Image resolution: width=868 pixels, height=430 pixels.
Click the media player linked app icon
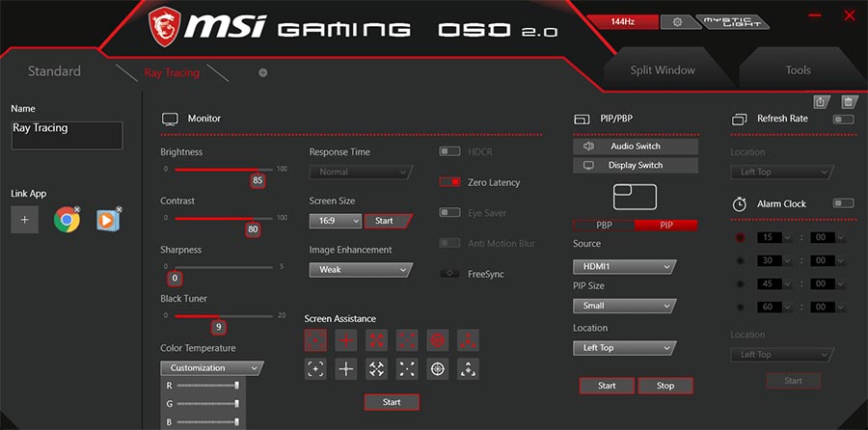point(108,220)
